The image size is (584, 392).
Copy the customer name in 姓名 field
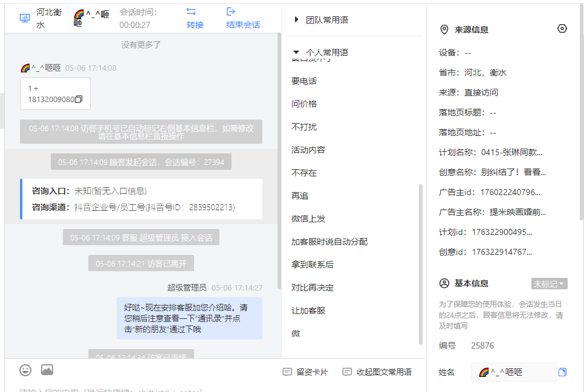(562, 372)
